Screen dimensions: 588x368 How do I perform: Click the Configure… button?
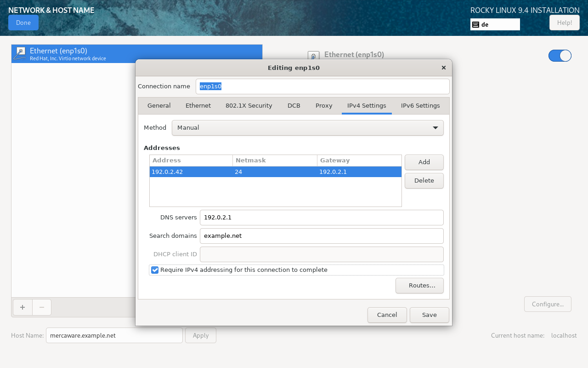coord(548,304)
